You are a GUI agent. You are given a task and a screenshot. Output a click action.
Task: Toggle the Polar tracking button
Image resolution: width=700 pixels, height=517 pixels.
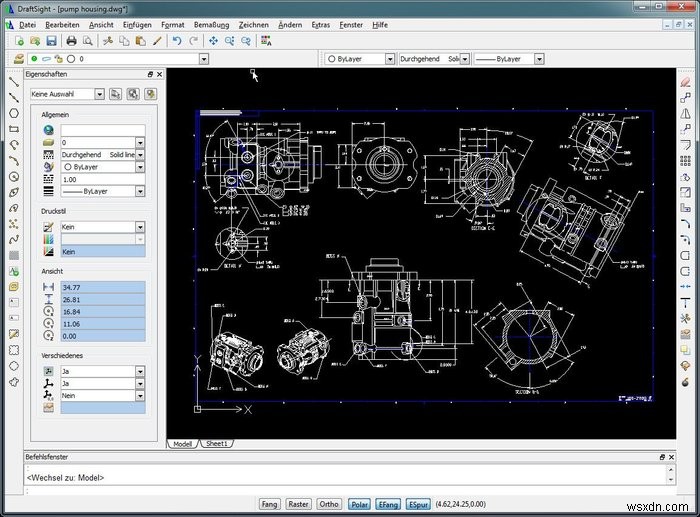(359, 504)
